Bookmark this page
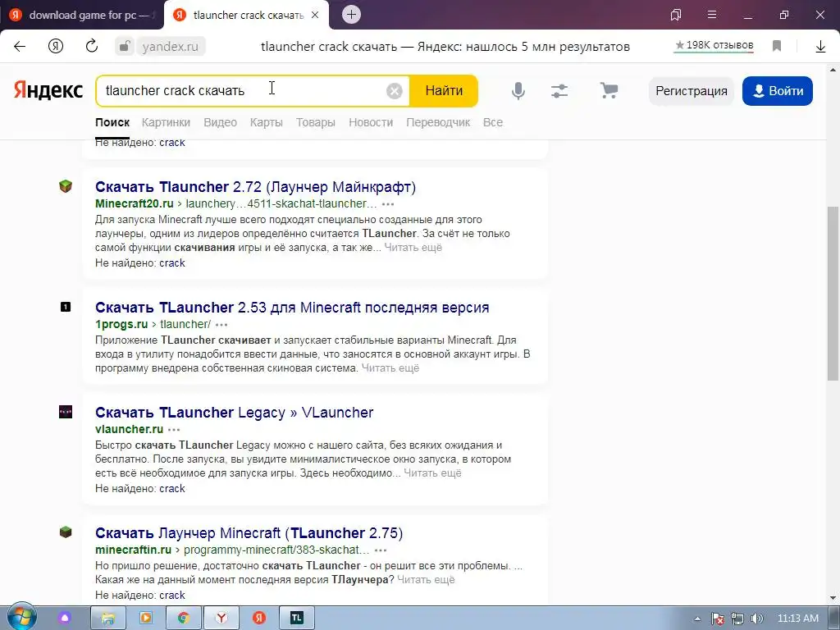 point(777,47)
